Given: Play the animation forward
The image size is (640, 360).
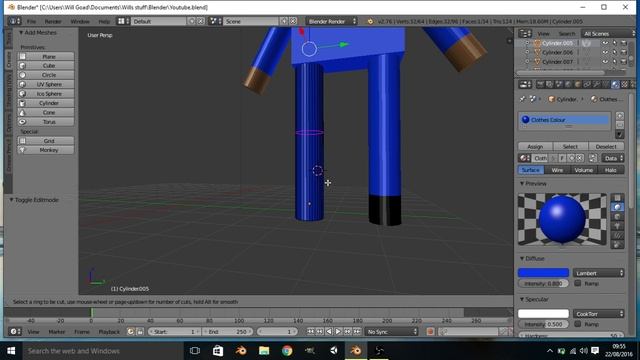Looking at the screenshot, I should (338, 332).
